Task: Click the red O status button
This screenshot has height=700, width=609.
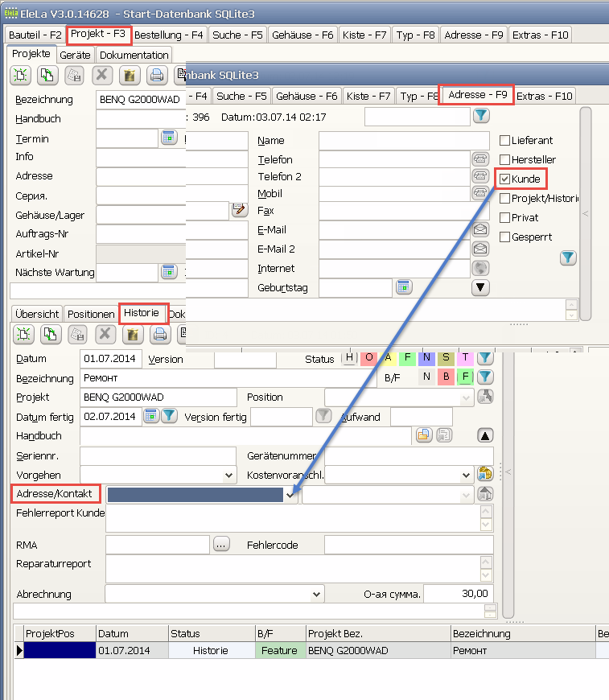Action: pos(369,358)
